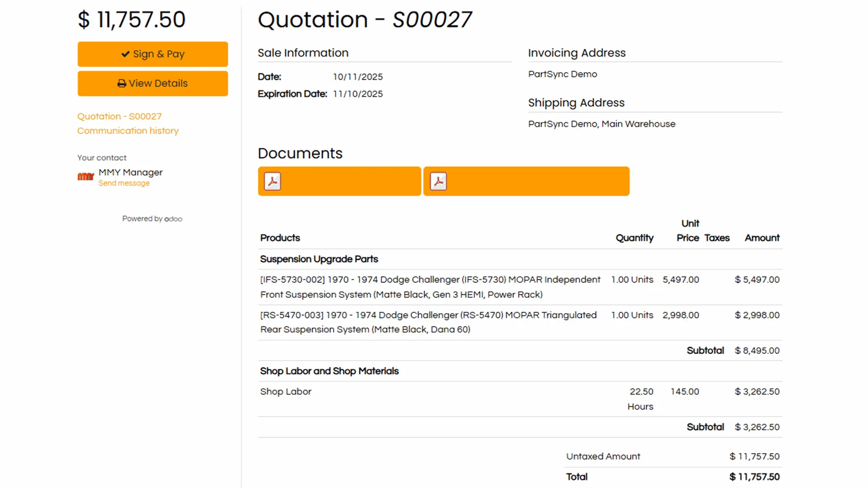The image size is (868, 488).
Task: Click the Shop Labor line item
Action: coord(286,392)
